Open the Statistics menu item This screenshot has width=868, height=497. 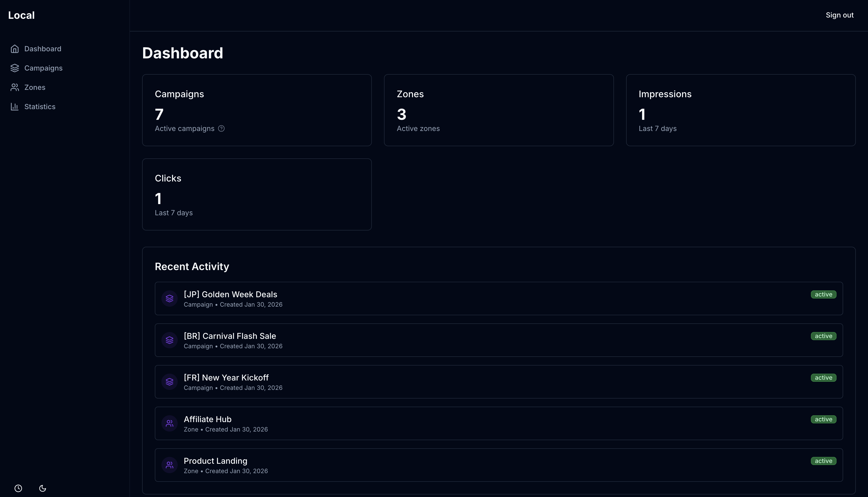pos(40,107)
